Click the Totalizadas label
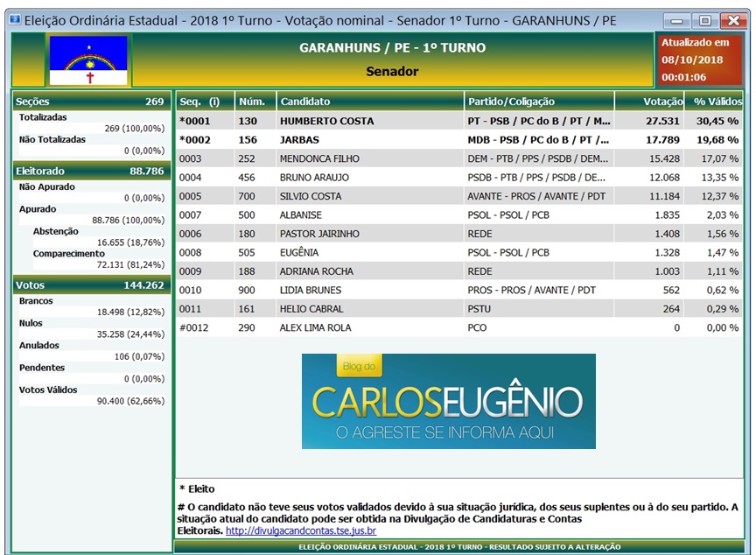The width and height of the screenshot is (756, 555). click(43, 117)
